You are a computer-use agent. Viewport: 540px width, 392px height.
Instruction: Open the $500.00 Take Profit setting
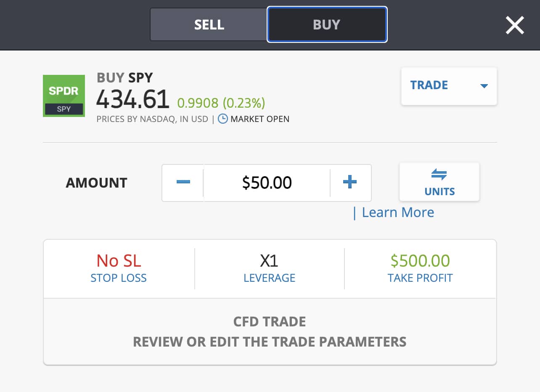point(420,261)
